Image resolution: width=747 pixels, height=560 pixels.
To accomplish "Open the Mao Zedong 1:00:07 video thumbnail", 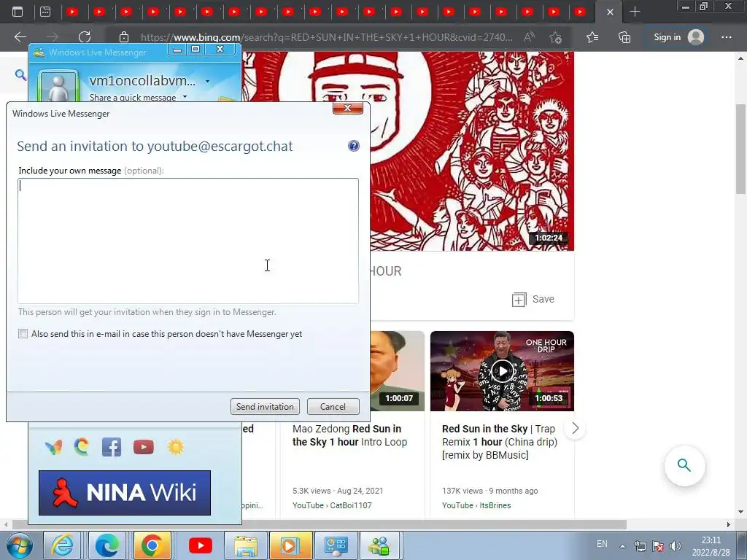I will 397,371.
